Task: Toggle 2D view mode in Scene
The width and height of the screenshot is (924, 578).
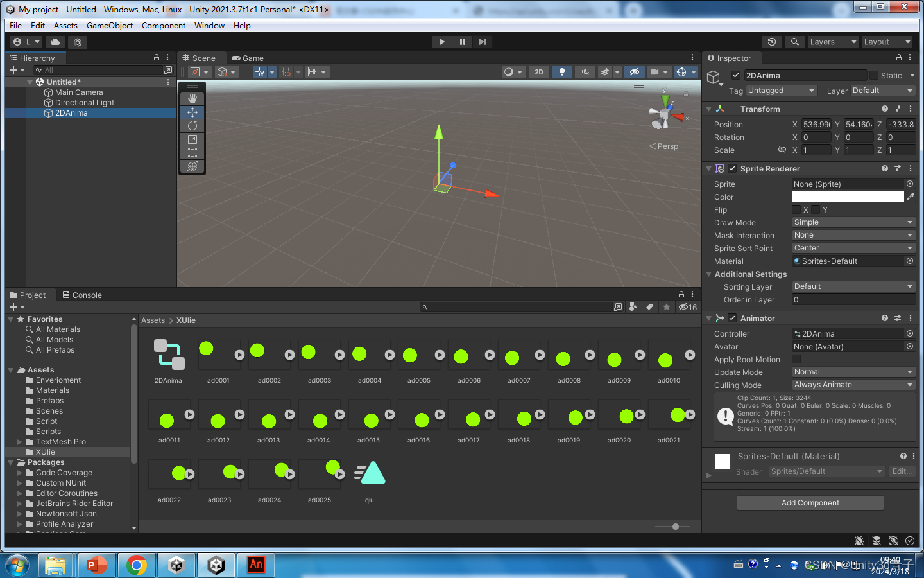Action: coord(539,72)
